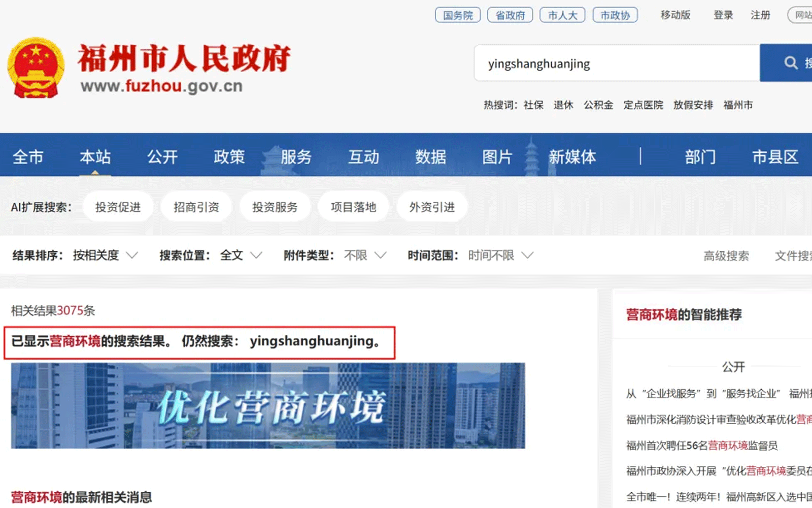The image size is (812, 508).
Task: Click the 外资引进 suggestion chip
Action: click(x=431, y=207)
